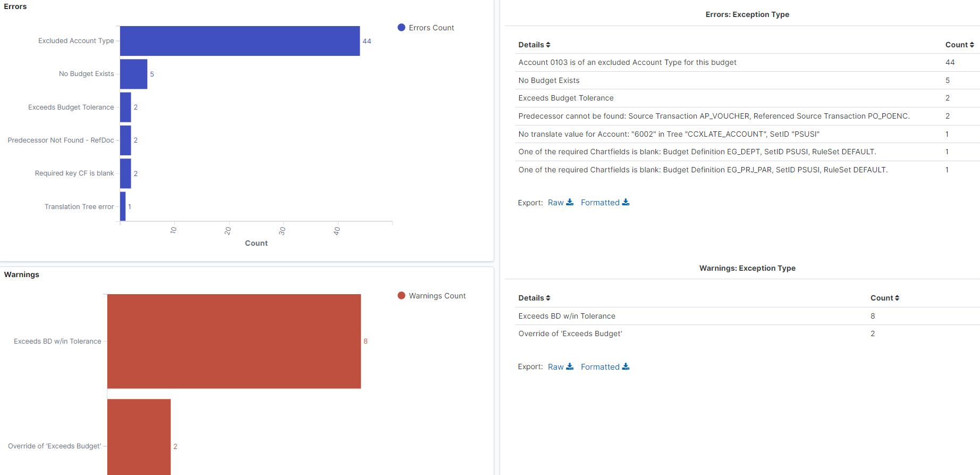The height and width of the screenshot is (475, 980).
Task: Download Raw export under Warnings table
Action: tap(561, 367)
